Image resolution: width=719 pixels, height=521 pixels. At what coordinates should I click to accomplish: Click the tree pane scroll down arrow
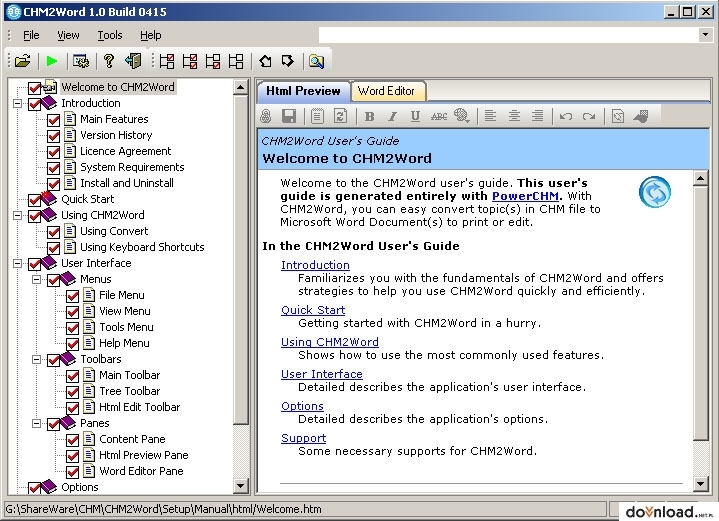[x=241, y=485]
